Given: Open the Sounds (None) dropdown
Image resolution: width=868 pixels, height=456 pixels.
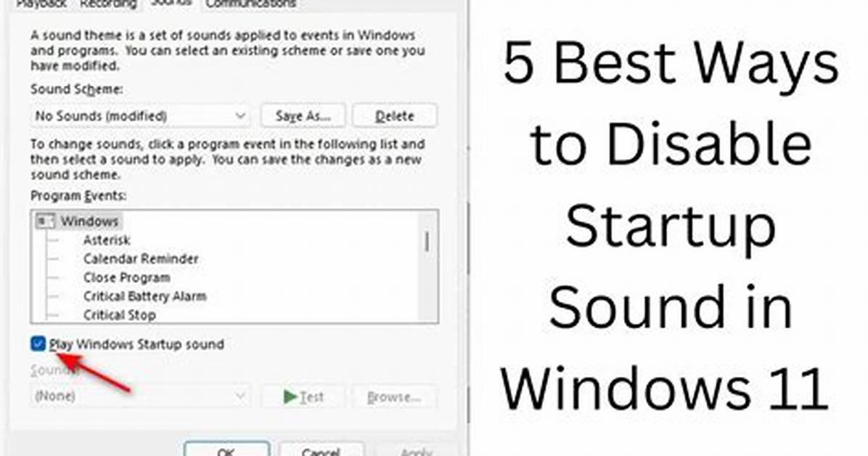Looking at the screenshot, I should click(x=140, y=396).
